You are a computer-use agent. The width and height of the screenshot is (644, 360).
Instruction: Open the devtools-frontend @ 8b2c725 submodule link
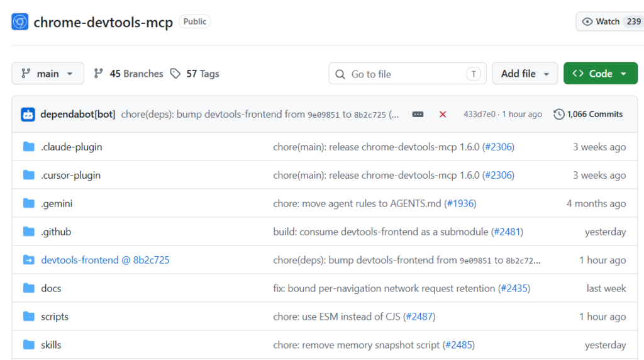pyautogui.click(x=105, y=260)
